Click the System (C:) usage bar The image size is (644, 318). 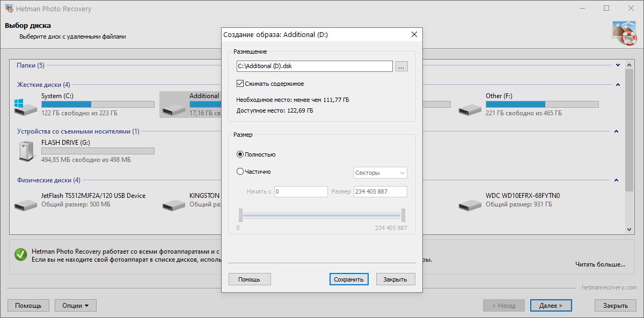pyautogui.click(x=98, y=105)
